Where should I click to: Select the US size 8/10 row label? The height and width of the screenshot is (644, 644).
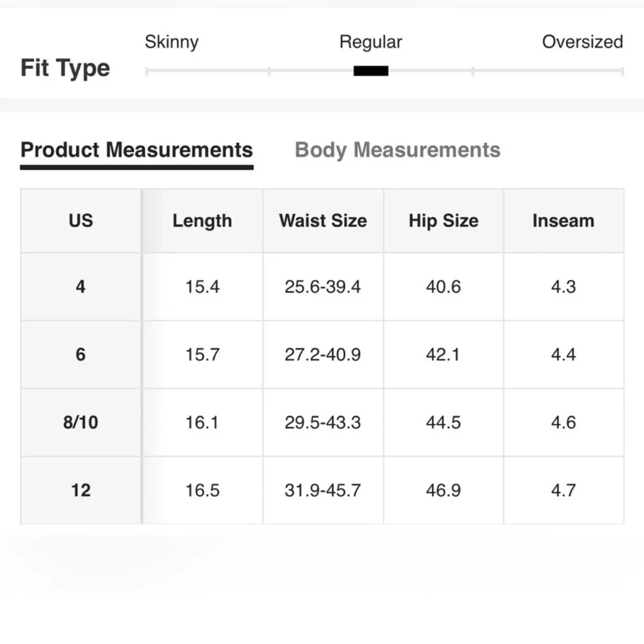pyautogui.click(x=81, y=422)
